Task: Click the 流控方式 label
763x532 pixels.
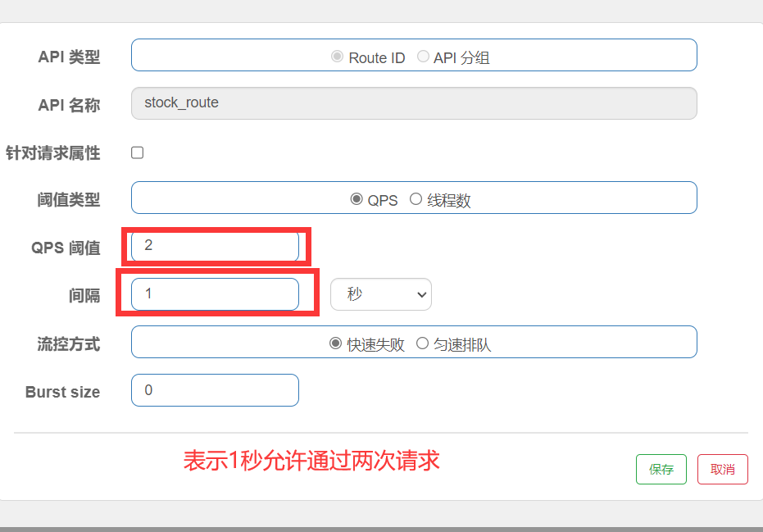Action: [69, 344]
